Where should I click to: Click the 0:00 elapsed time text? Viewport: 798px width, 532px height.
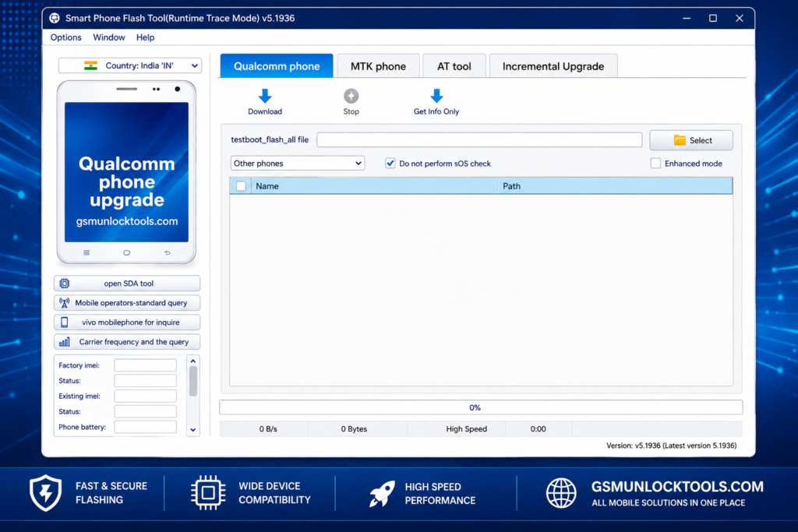538,428
